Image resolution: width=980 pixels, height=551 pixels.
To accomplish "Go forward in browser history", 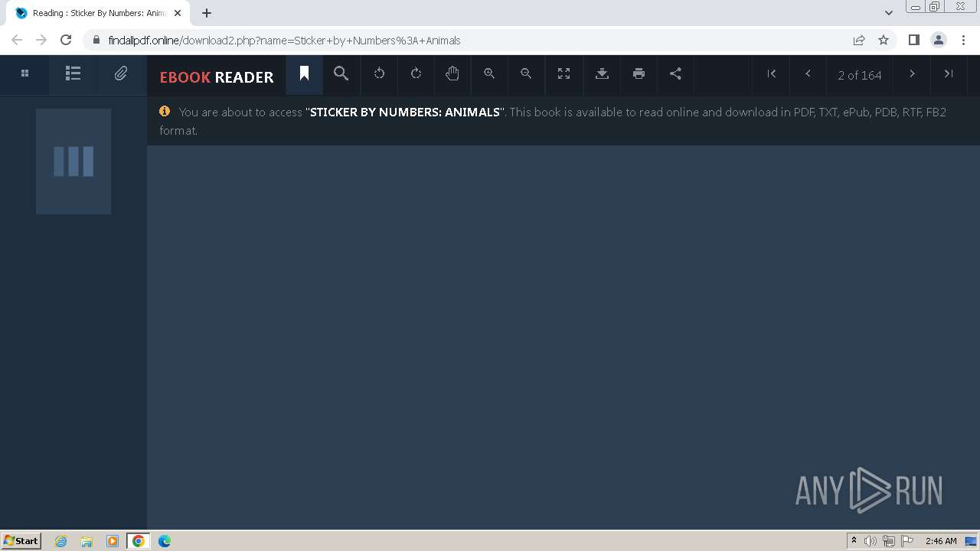I will (41, 40).
